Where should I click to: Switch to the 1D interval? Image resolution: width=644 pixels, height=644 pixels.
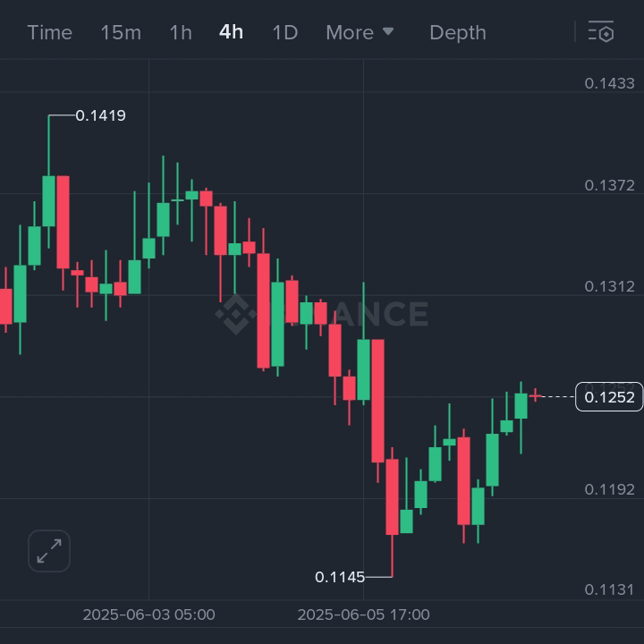pyautogui.click(x=284, y=32)
